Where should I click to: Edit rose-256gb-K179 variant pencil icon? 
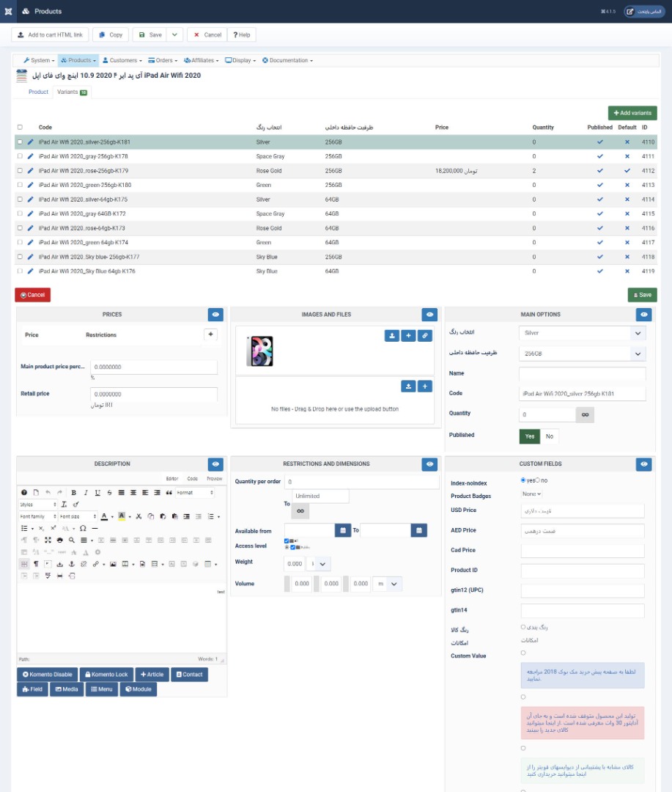pos(30,171)
